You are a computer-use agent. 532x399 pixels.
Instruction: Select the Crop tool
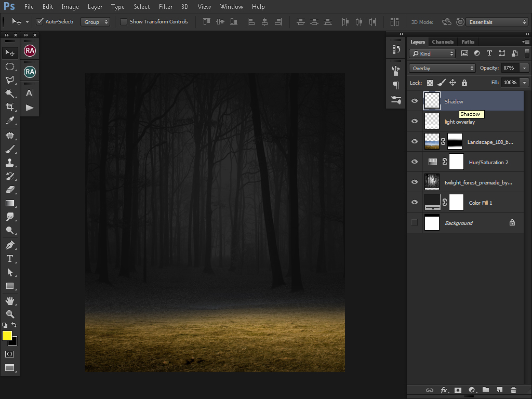click(9, 107)
